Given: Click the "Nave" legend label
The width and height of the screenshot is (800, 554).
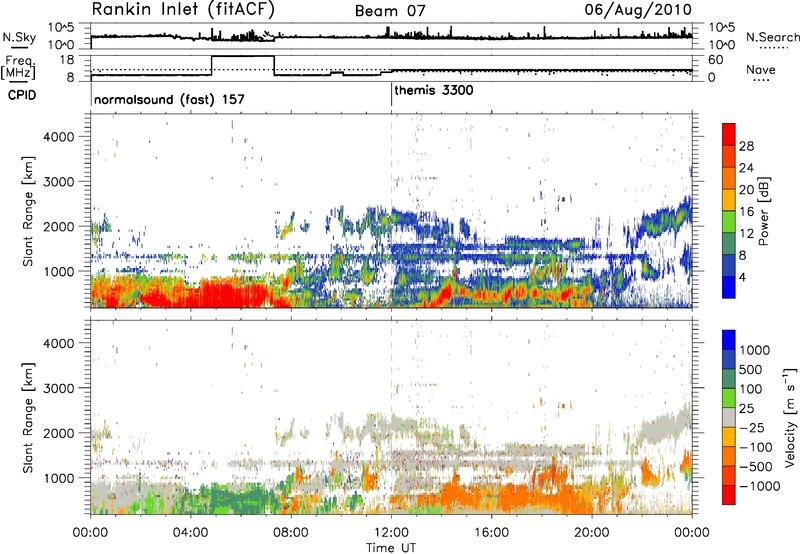Looking at the screenshot, I should (x=761, y=69).
